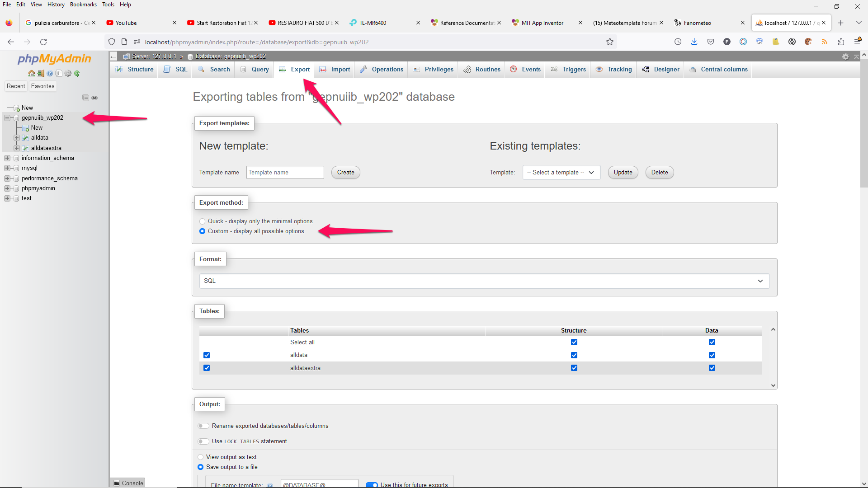Viewport: 868px width, 488px height.
Task: Click the Template name input field
Action: click(x=285, y=173)
